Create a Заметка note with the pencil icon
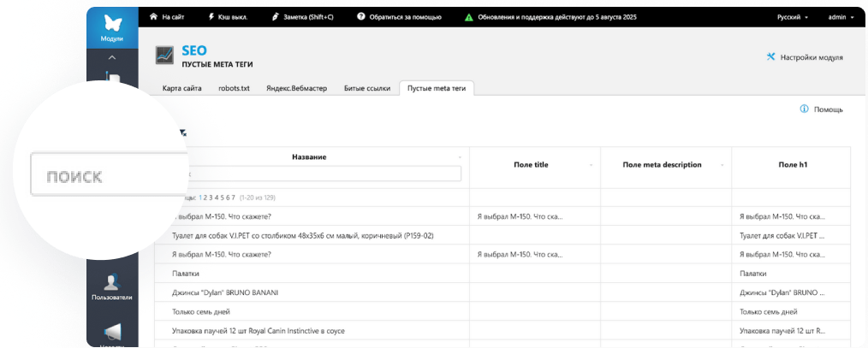Viewport: 868px width, 348px height. click(x=275, y=17)
